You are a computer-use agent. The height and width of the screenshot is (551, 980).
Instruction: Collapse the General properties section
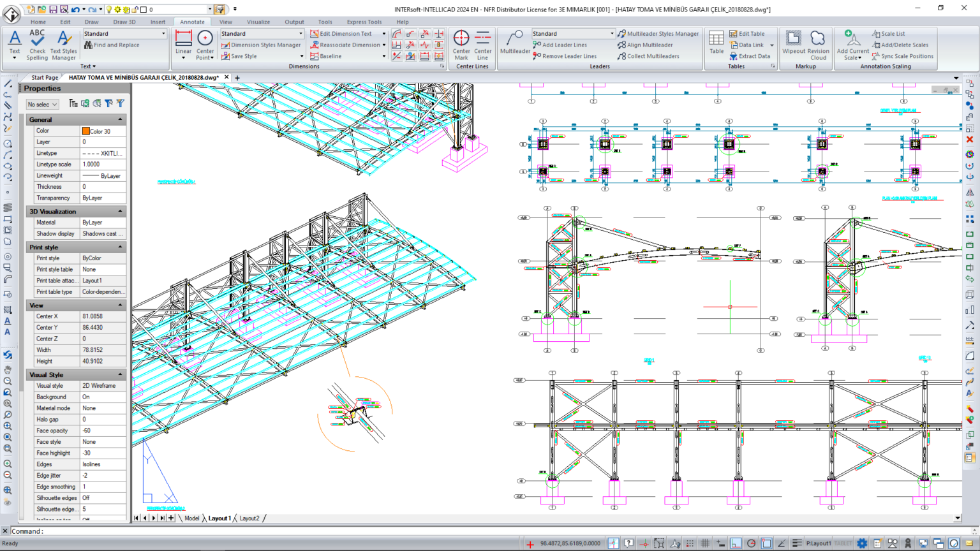point(120,120)
